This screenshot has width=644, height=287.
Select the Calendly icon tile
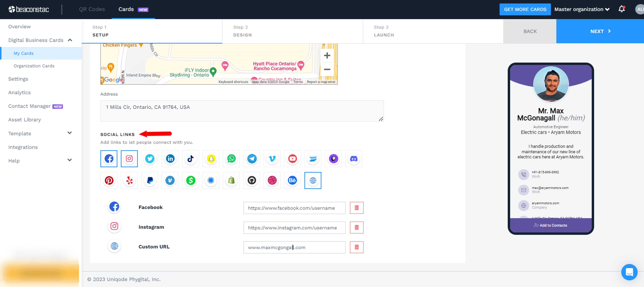pos(211,180)
